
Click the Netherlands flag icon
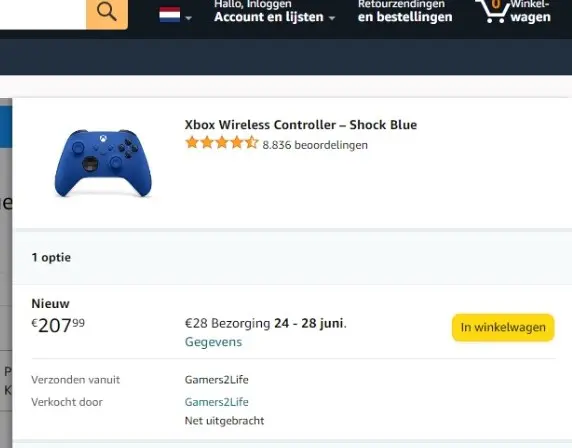[170, 15]
